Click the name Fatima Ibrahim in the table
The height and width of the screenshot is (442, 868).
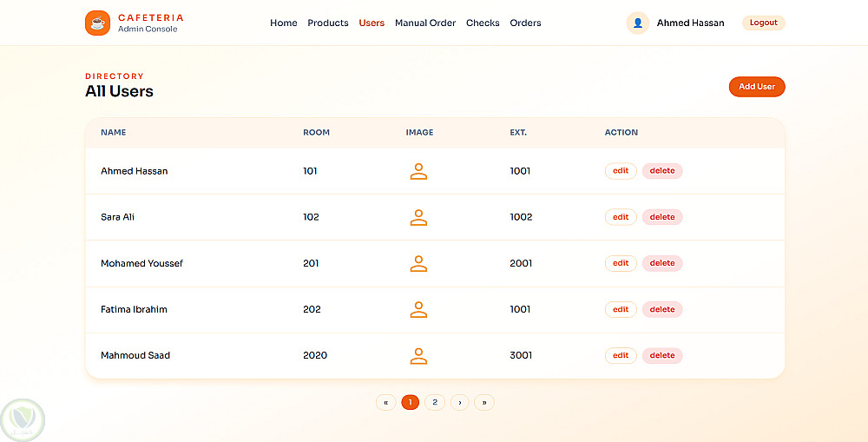pos(134,309)
